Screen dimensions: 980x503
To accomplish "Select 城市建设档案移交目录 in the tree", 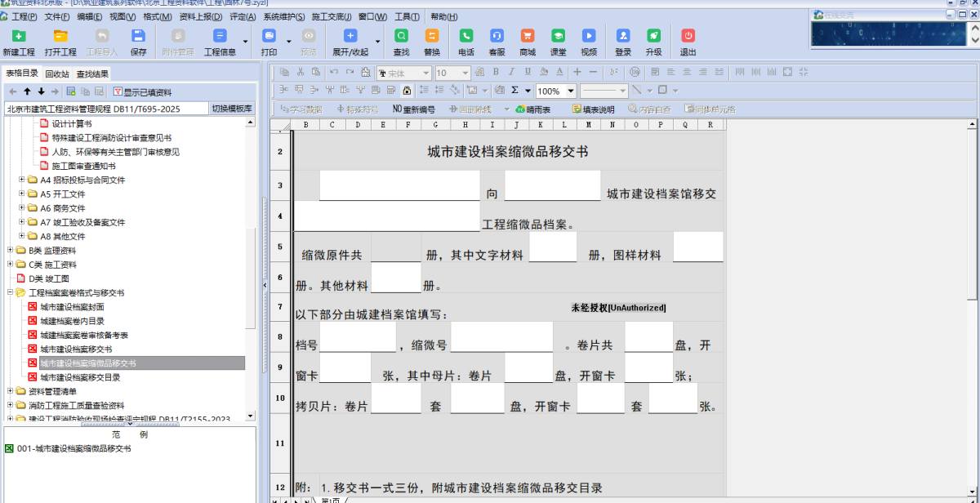I will (x=80, y=377).
